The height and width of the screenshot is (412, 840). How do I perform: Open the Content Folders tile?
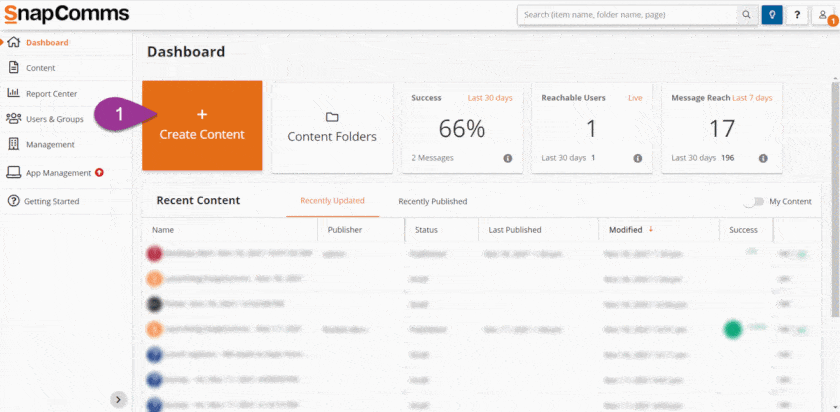(x=332, y=128)
